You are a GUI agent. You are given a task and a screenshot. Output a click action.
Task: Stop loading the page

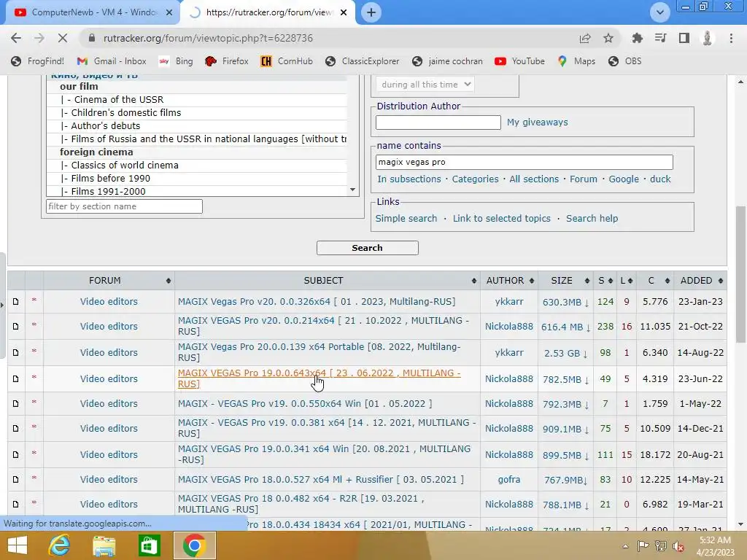tap(63, 38)
